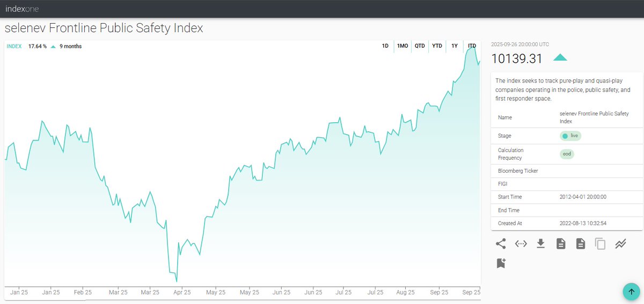Click the add bookmark icon
The width and height of the screenshot is (644, 304).
(x=501, y=263)
